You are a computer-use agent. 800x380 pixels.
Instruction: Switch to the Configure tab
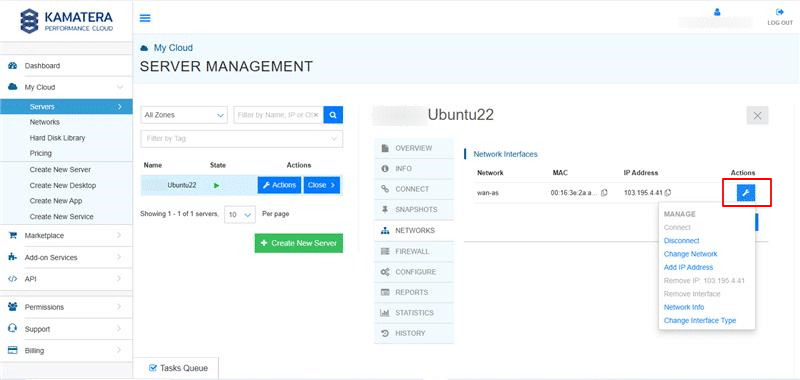[x=413, y=272]
